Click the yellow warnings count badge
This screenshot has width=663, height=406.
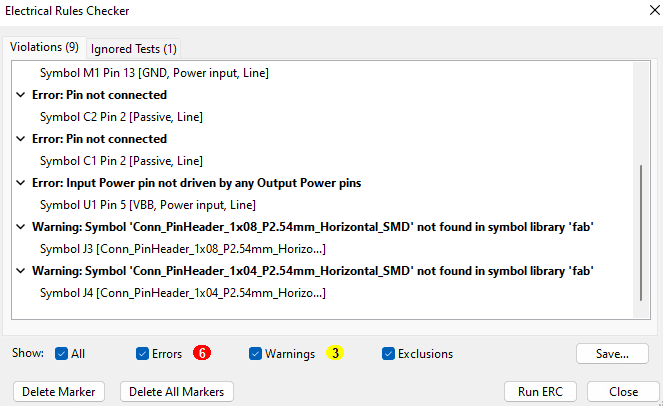[x=335, y=353]
